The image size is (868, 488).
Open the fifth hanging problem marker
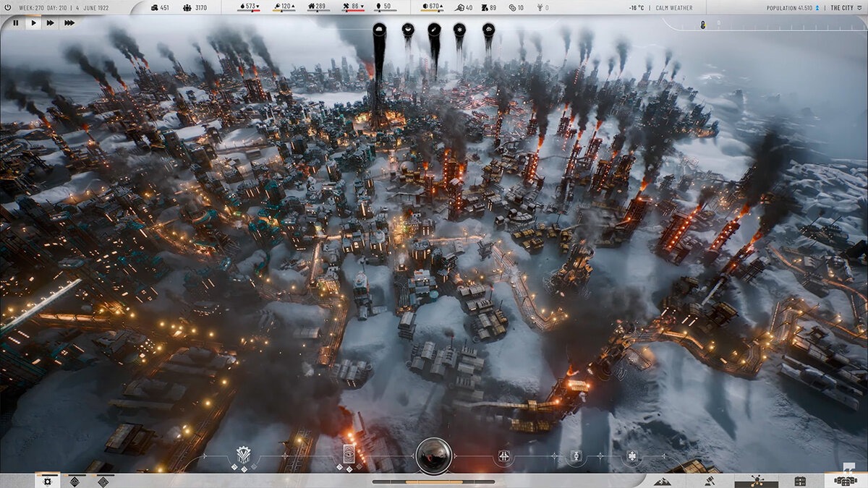(x=488, y=30)
